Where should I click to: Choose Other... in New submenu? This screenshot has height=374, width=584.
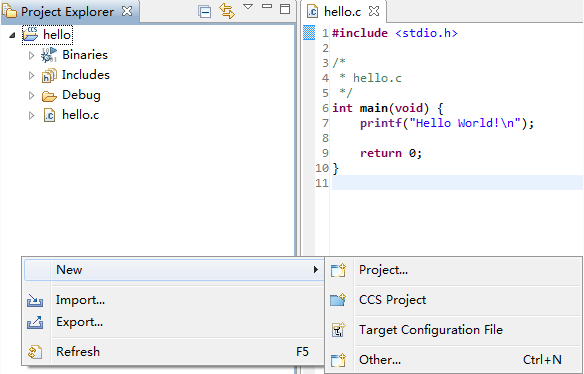(x=454, y=360)
